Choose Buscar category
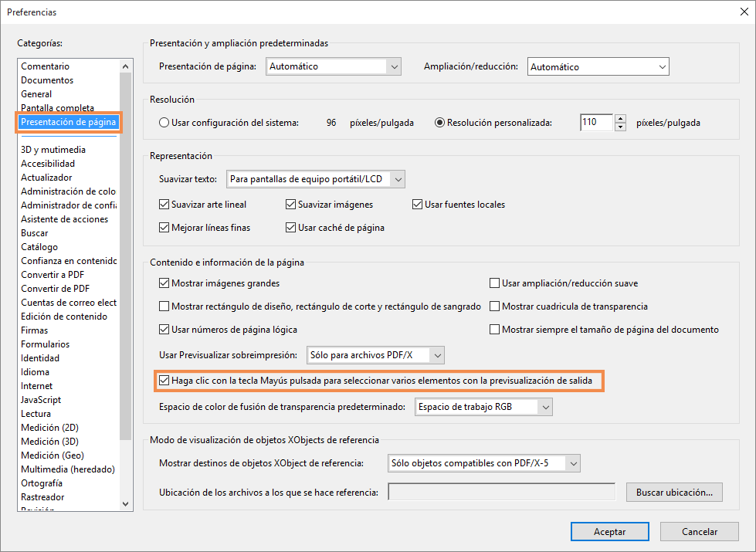Viewport: 756px width, 552px height. tap(34, 233)
